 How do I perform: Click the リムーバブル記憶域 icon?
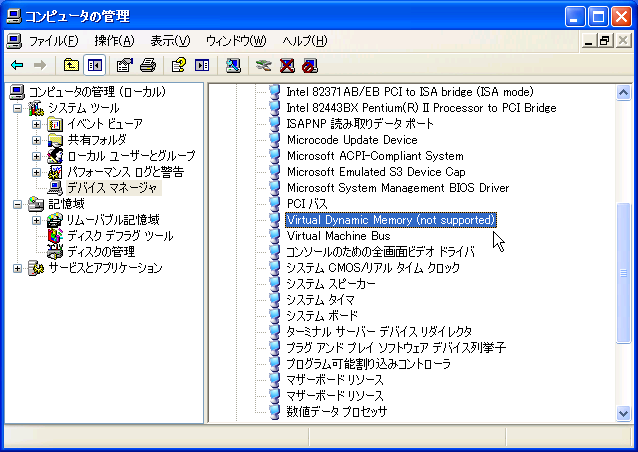[55, 220]
